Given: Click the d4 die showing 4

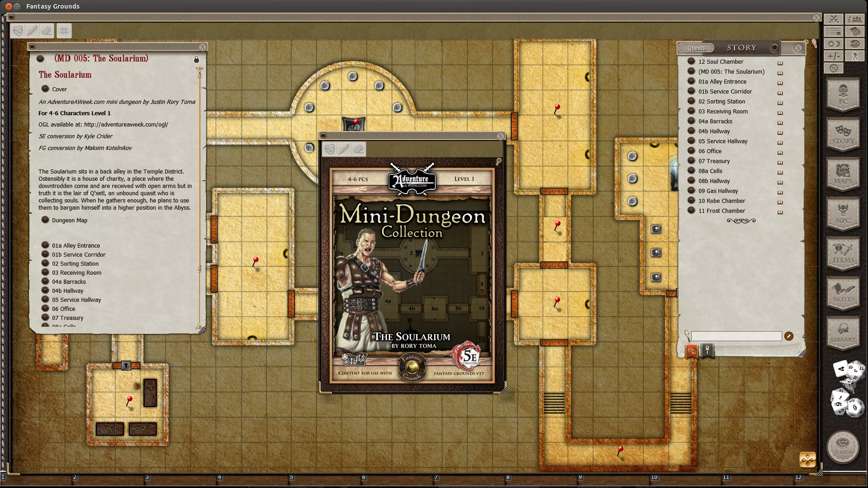Looking at the screenshot, I should [841, 369].
